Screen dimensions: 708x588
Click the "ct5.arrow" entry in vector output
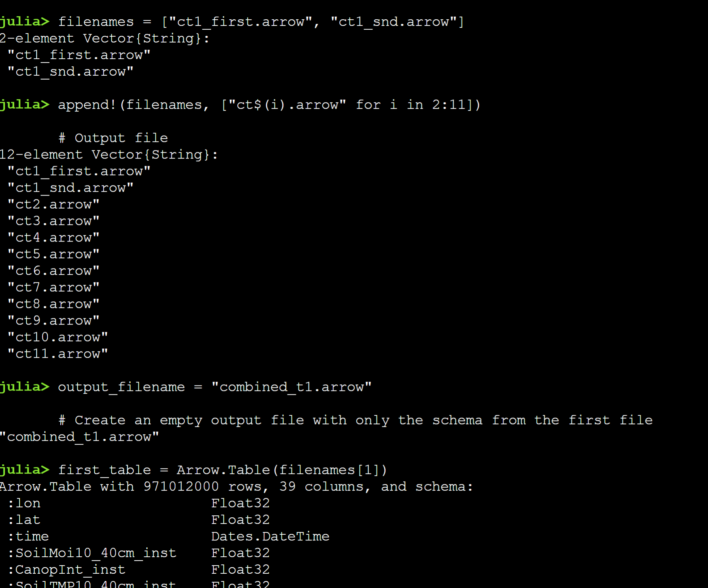(x=53, y=254)
